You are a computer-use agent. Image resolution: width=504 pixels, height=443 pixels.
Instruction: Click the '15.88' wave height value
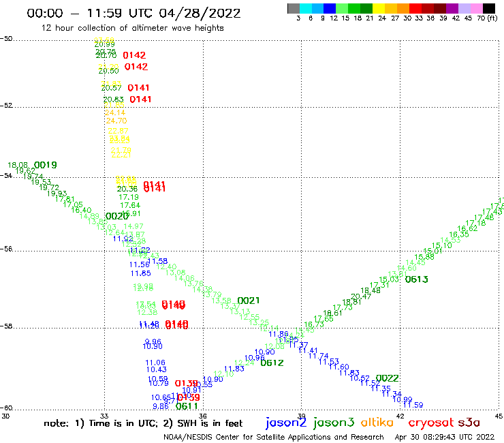coord(424,257)
